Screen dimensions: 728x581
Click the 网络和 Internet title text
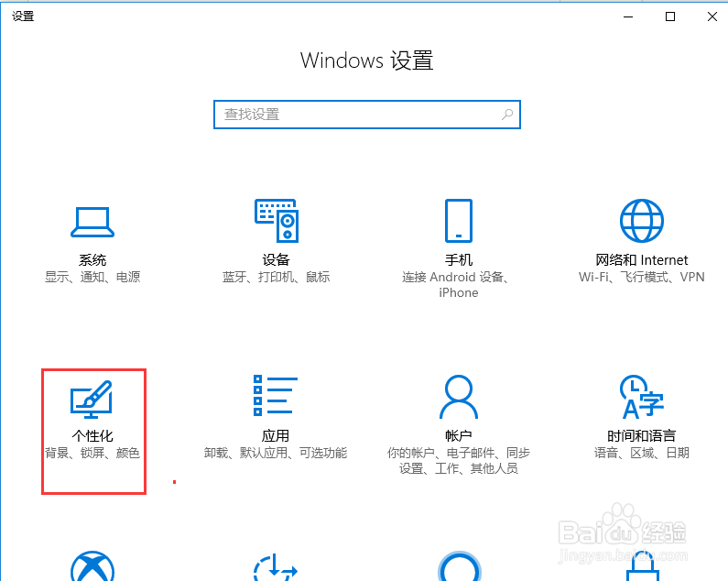tap(642, 260)
